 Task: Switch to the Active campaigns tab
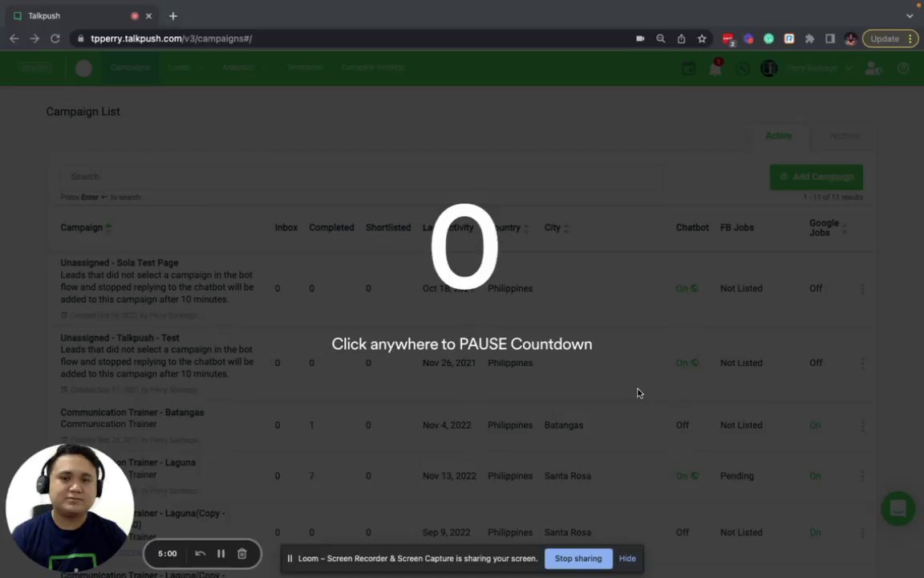[x=778, y=136]
